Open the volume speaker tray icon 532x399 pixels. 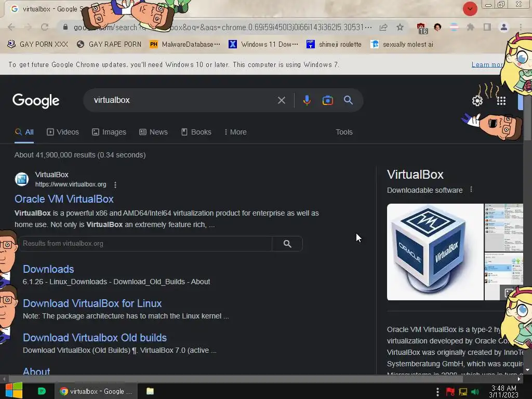click(475, 392)
